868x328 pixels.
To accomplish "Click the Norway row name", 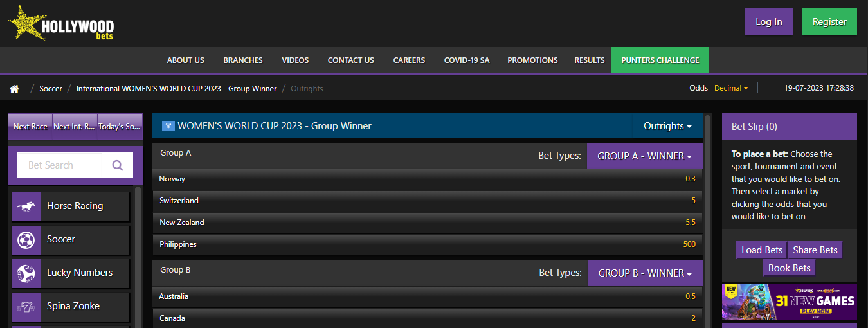I will 172,179.
